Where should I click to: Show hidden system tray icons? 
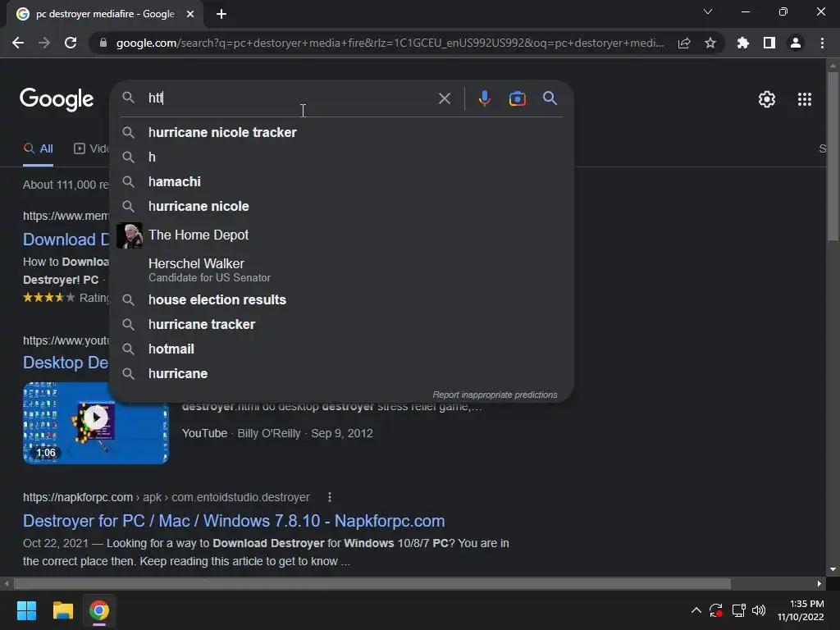tap(696, 610)
